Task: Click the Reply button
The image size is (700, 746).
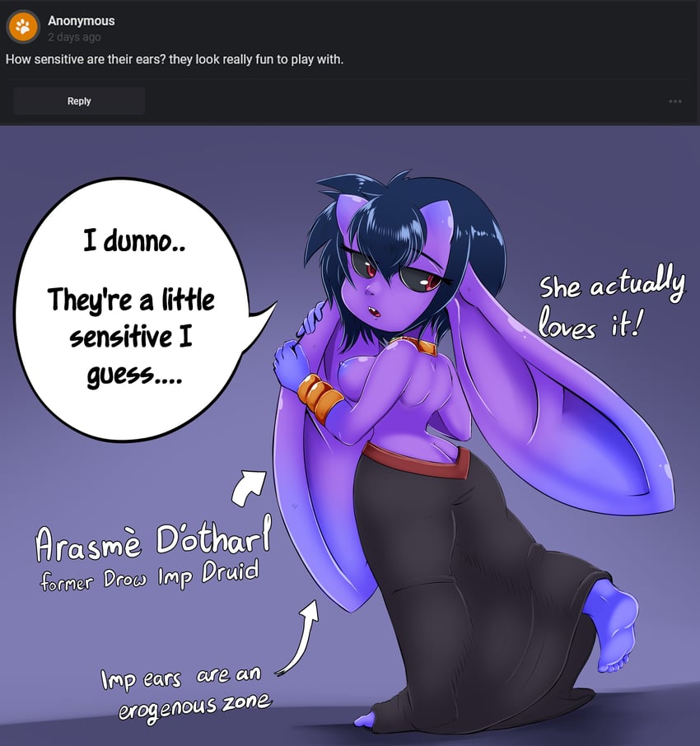Action: [79, 100]
